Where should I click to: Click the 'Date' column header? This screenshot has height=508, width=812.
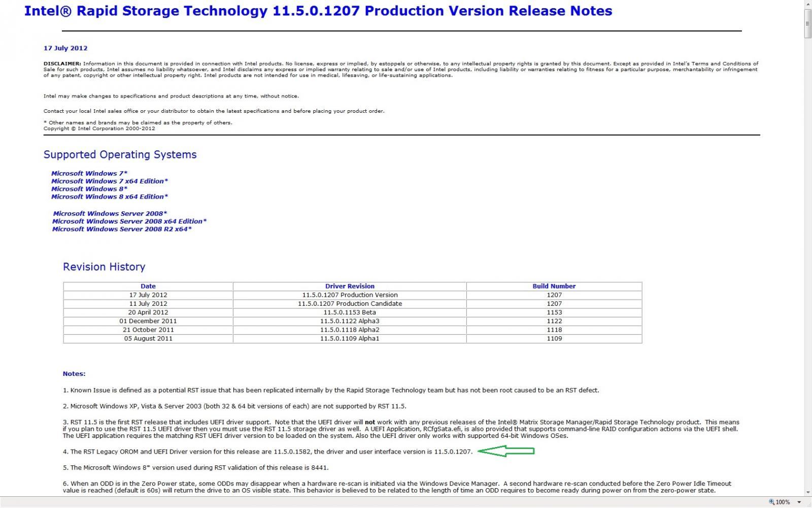pyautogui.click(x=148, y=286)
